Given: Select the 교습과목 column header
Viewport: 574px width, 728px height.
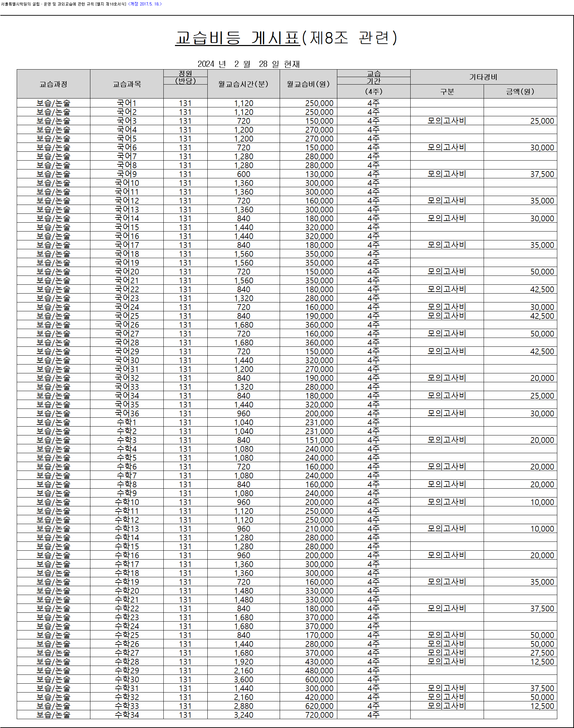Looking at the screenshot, I should coord(127,84).
